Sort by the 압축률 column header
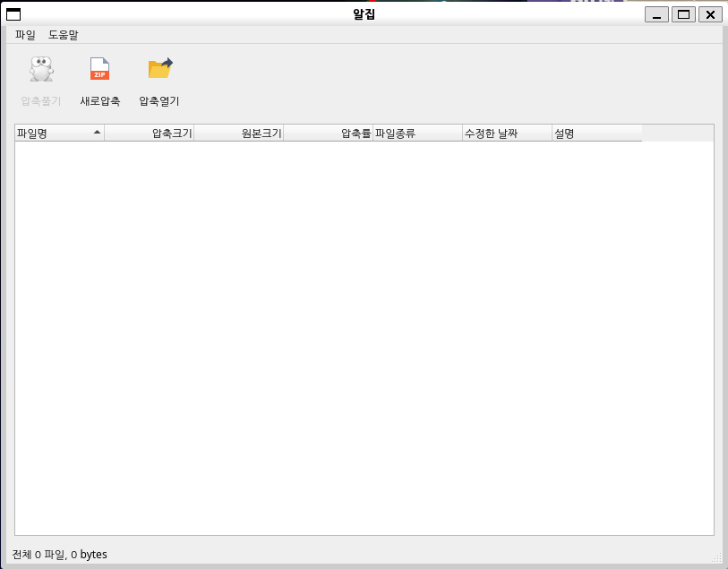Viewport: 728px width, 569px height. click(x=329, y=134)
